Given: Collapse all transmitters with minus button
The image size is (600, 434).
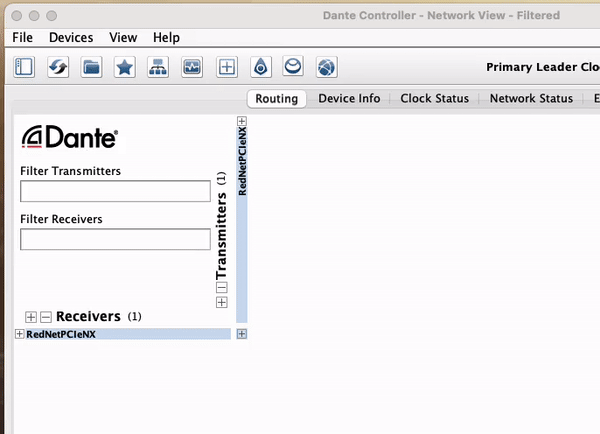Looking at the screenshot, I should coord(222,288).
